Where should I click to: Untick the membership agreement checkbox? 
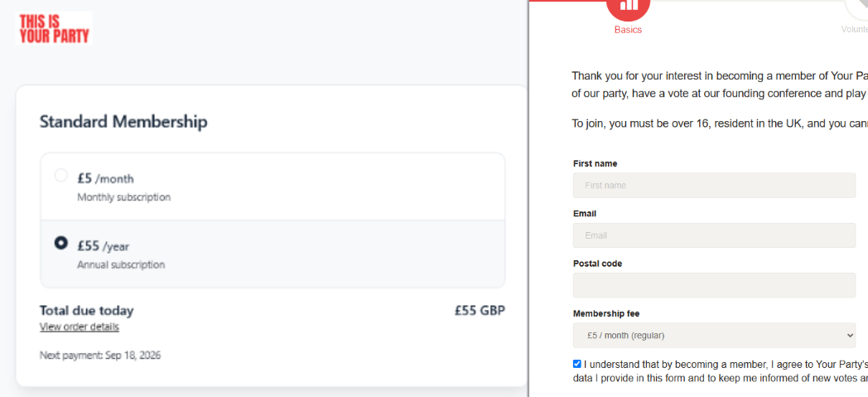click(x=576, y=364)
